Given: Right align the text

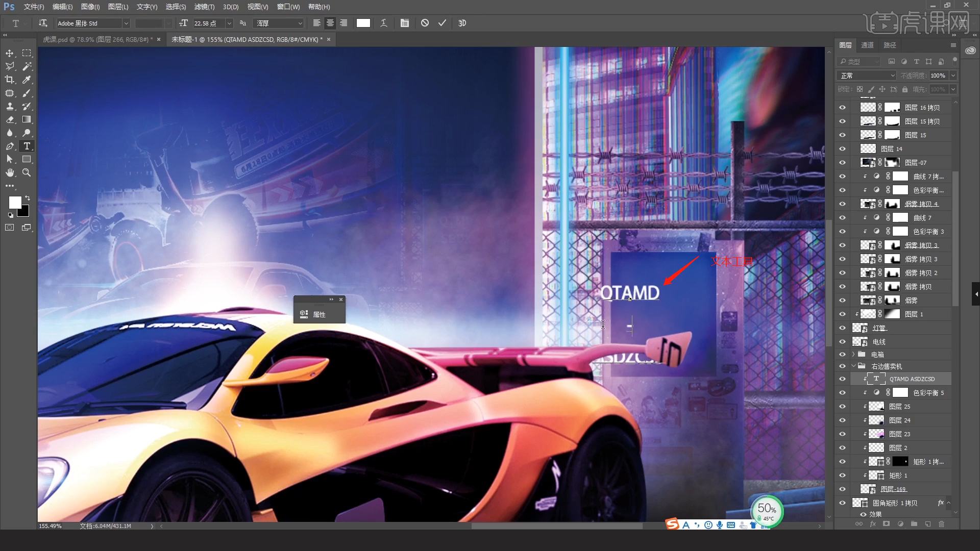Looking at the screenshot, I should click(344, 23).
